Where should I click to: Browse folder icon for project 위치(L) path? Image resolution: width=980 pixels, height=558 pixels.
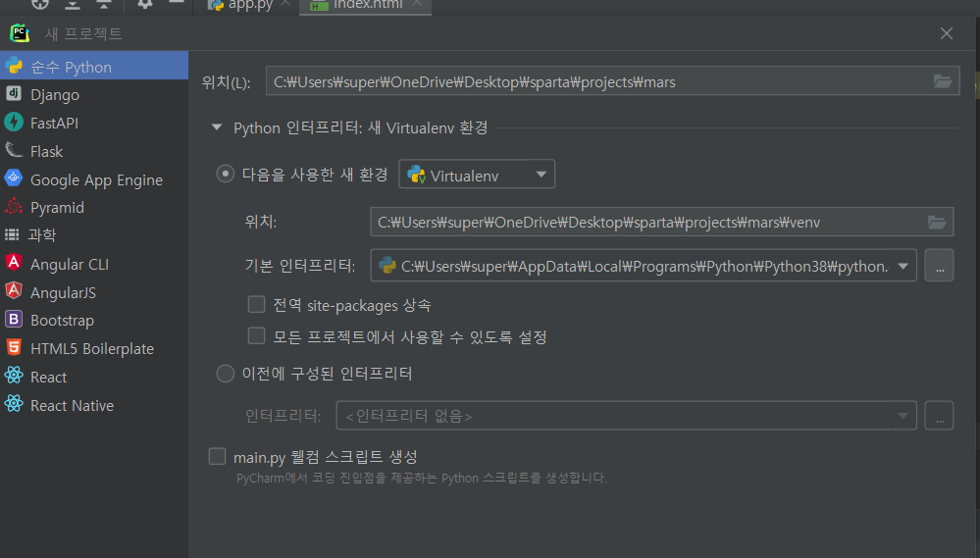943,81
